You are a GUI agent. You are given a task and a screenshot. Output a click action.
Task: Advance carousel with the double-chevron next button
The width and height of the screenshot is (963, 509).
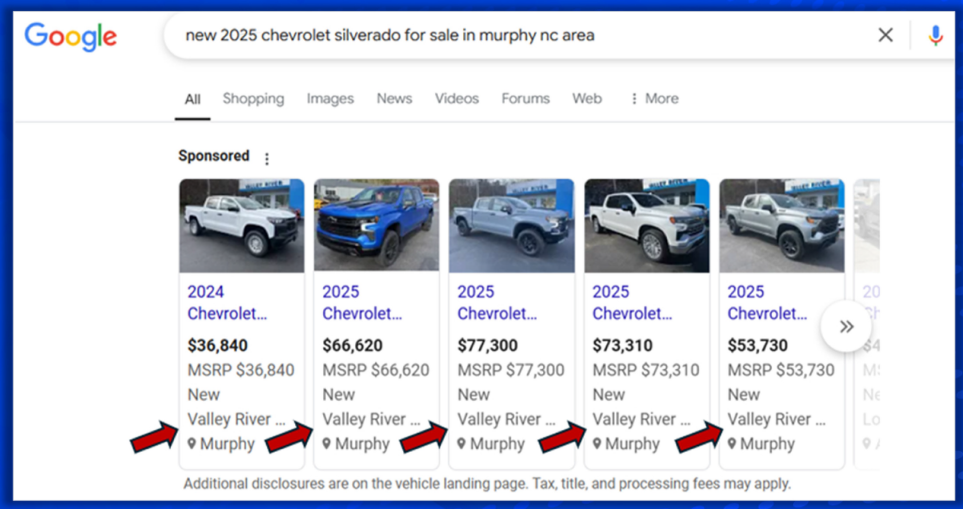click(x=846, y=326)
